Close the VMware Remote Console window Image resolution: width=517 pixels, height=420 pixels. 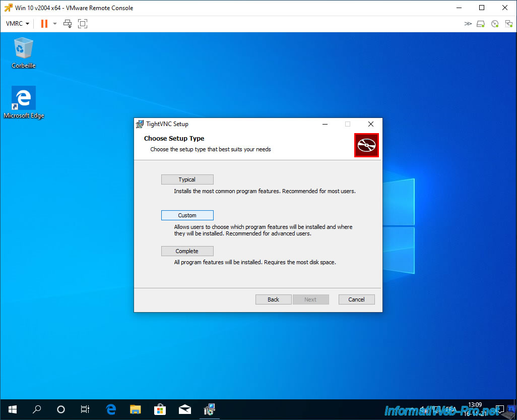(x=505, y=8)
